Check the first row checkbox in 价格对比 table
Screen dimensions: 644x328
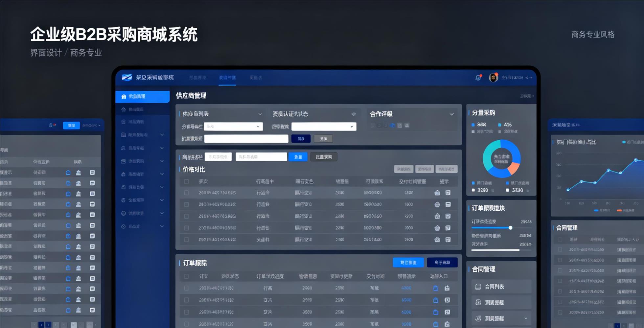(186, 193)
